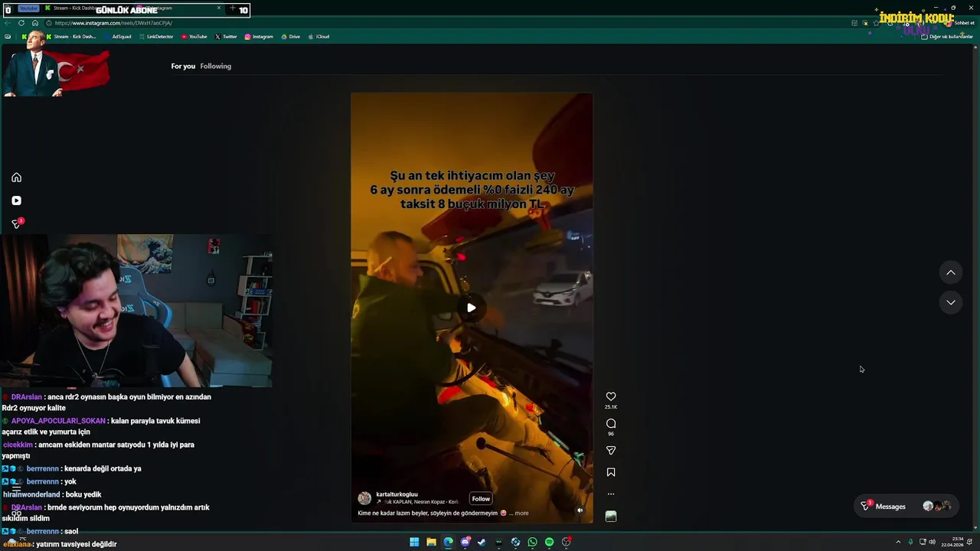Viewport: 980px width, 551px height.
Task: Open the direct messages icon in the sidebar
Action: pyautogui.click(x=16, y=223)
